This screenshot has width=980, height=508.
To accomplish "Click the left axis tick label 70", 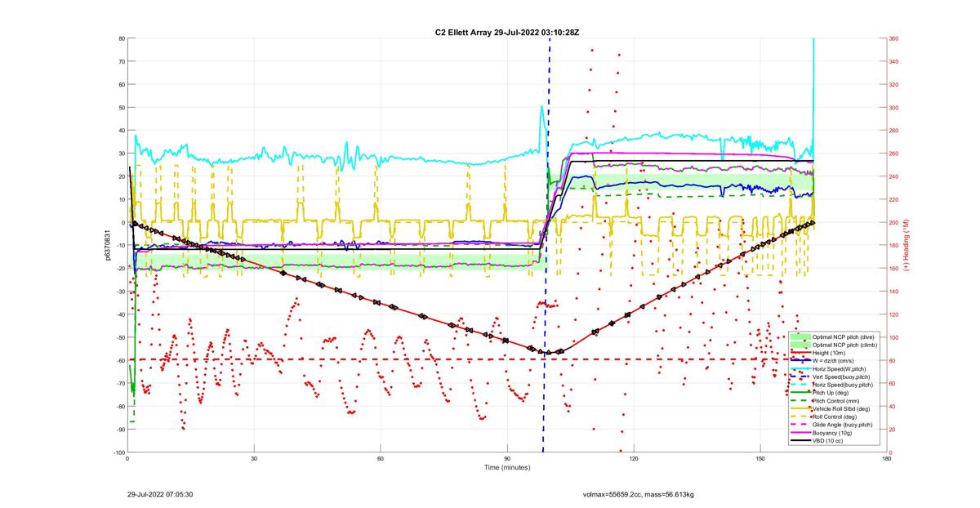I will 122,61.
